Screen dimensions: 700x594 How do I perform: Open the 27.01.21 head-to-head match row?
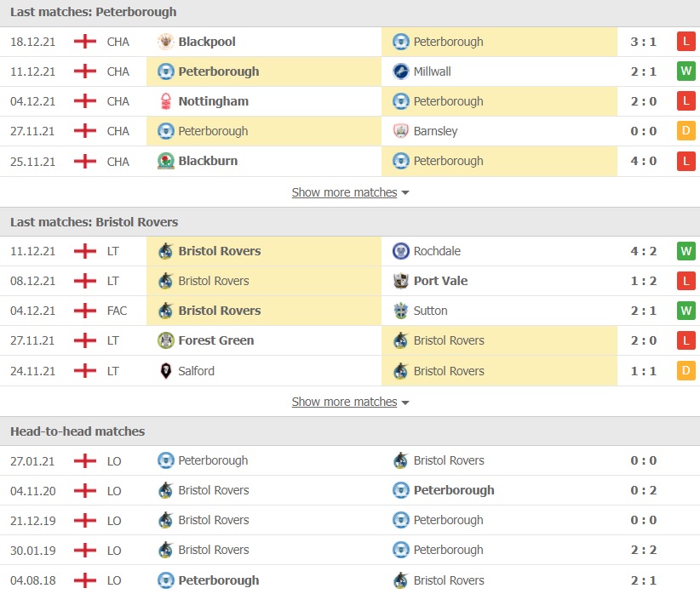pos(350,460)
